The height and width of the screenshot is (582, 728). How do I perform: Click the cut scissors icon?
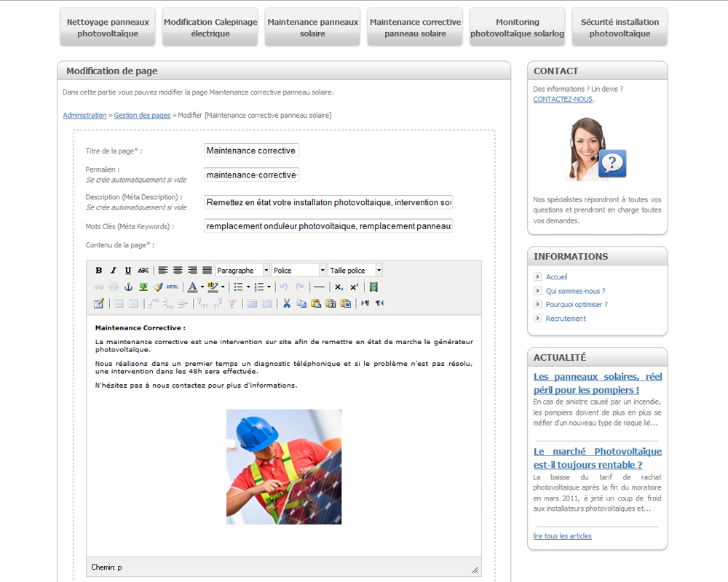[x=287, y=303]
